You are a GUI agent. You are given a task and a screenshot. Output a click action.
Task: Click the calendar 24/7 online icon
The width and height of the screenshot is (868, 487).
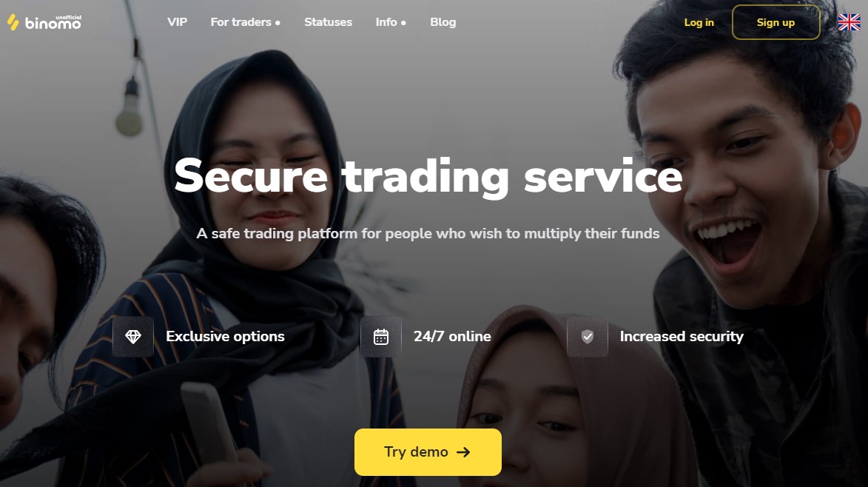[x=381, y=337]
